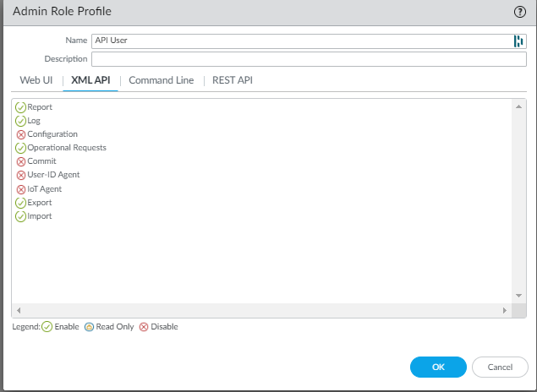The image size is (537, 392).
Task: Select the "Export" label text
Action: click(x=40, y=203)
